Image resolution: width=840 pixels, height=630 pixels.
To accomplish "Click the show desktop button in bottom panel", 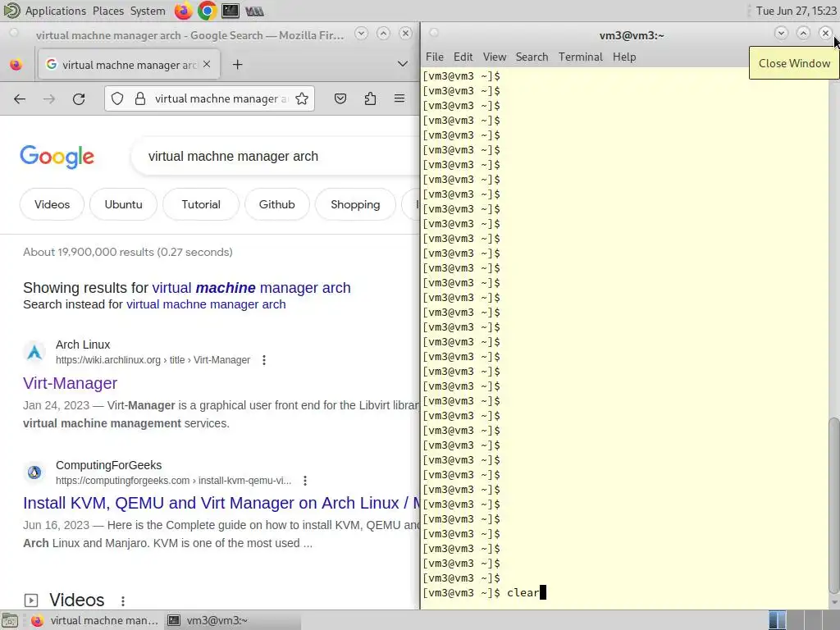I will coord(10,620).
